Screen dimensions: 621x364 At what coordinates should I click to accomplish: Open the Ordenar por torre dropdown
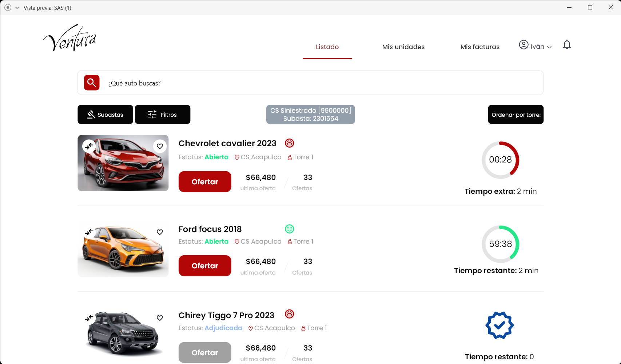(x=515, y=115)
